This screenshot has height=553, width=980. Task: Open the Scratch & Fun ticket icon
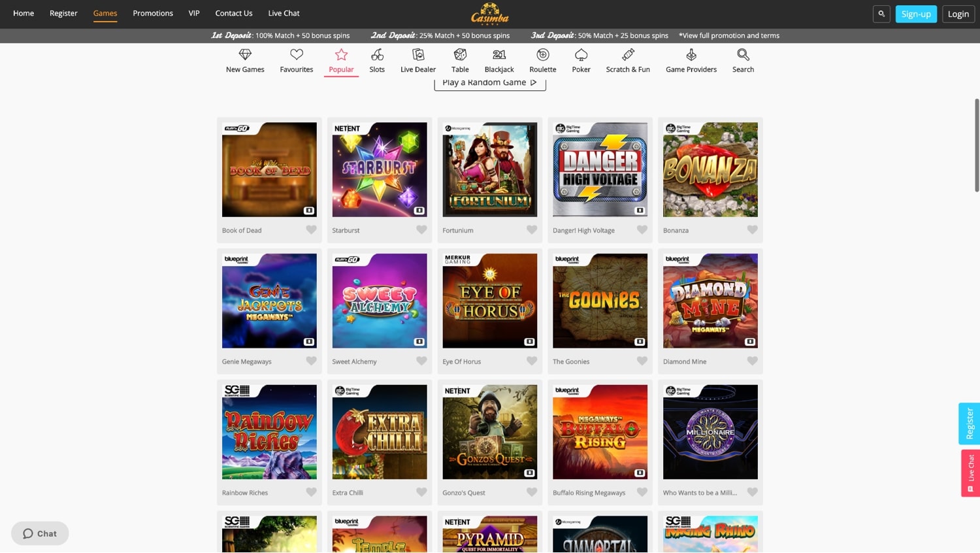tap(628, 55)
